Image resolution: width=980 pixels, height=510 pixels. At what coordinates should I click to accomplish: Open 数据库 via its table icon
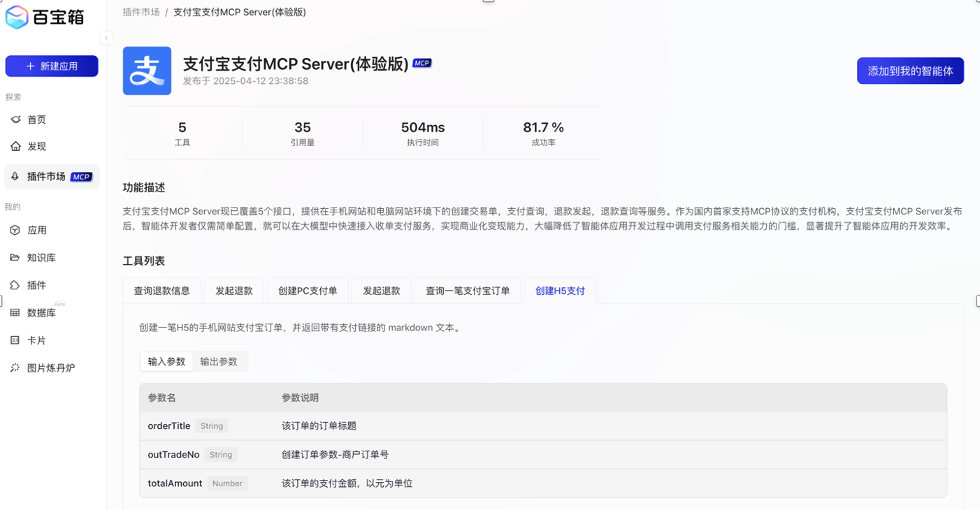[15, 313]
